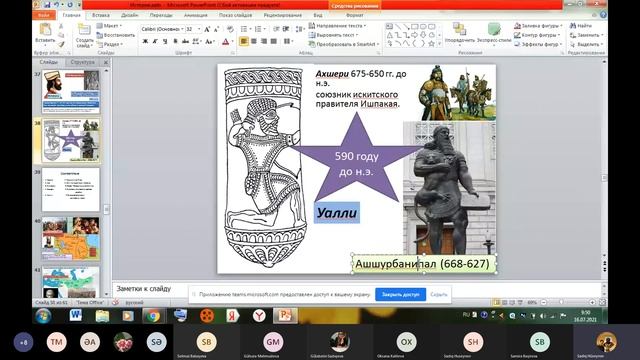Toggle strikethrough formatting
The width and height of the screenshot is (640, 360).
(x=185, y=41)
